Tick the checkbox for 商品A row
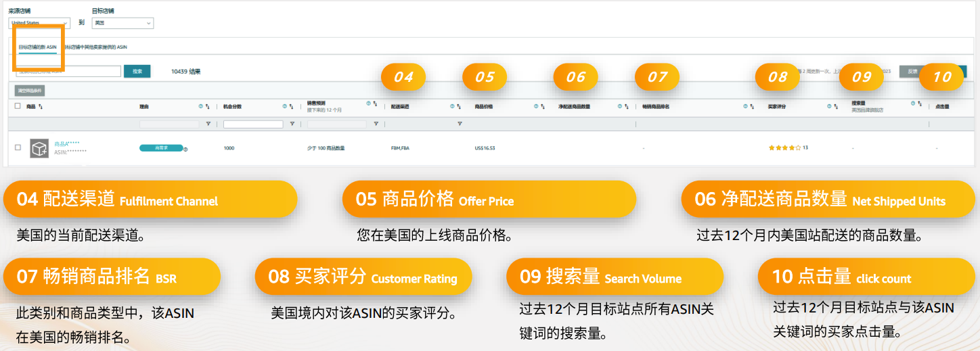The height and width of the screenshot is (351, 980). 18,147
